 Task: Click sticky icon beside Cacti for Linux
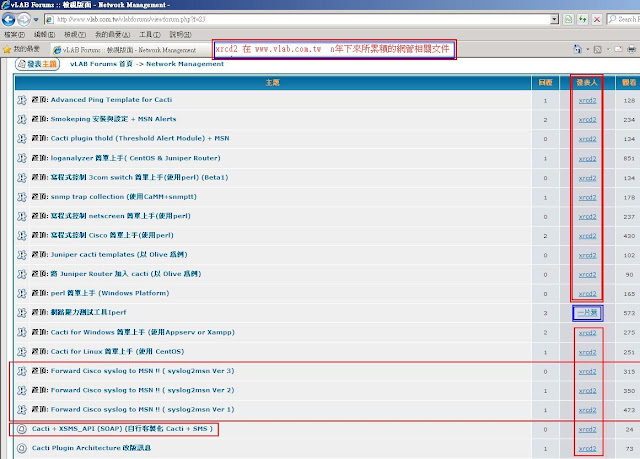(x=22, y=352)
